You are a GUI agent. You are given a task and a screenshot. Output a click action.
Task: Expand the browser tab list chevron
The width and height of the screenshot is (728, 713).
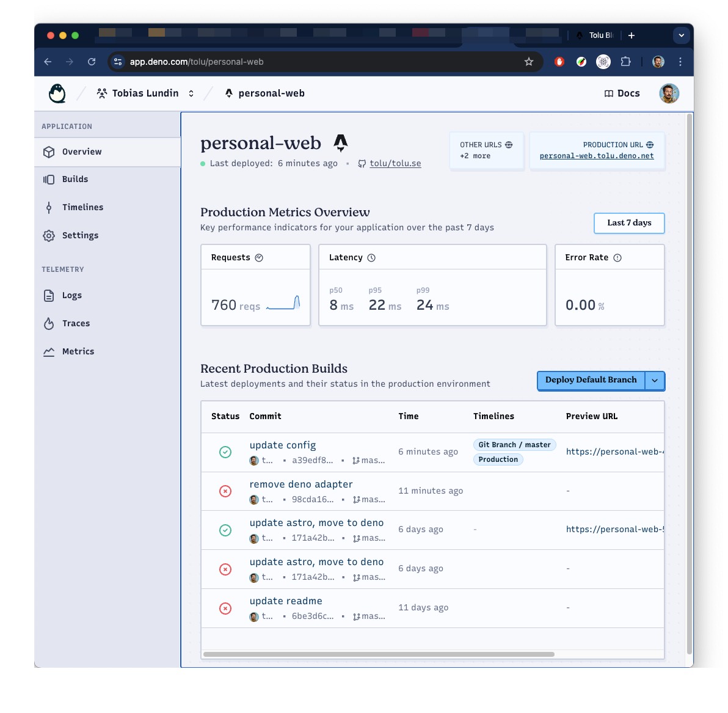click(681, 35)
